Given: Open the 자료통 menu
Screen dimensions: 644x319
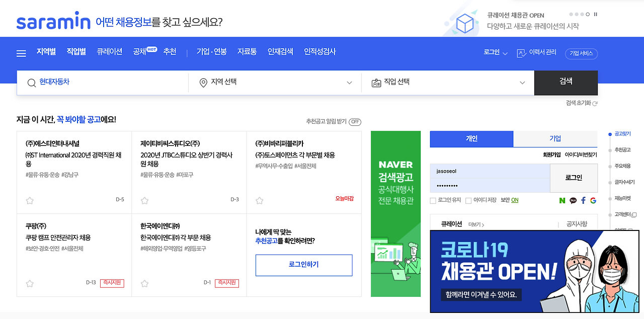Looking at the screenshot, I should pos(247,52).
